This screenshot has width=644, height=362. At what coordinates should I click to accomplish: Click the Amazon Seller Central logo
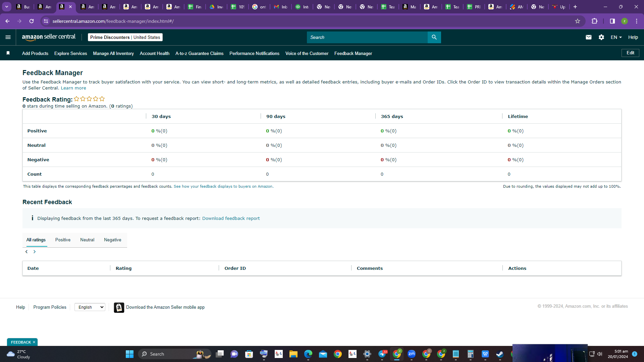(x=49, y=37)
